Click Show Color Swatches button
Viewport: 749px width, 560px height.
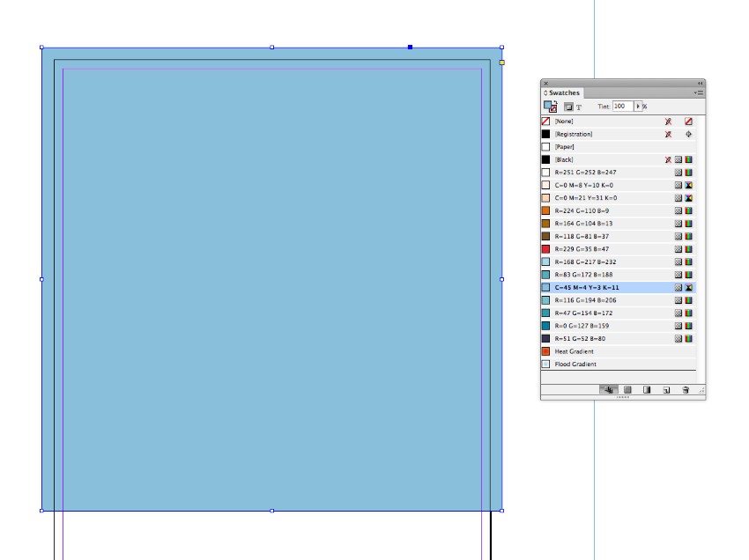click(627, 390)
